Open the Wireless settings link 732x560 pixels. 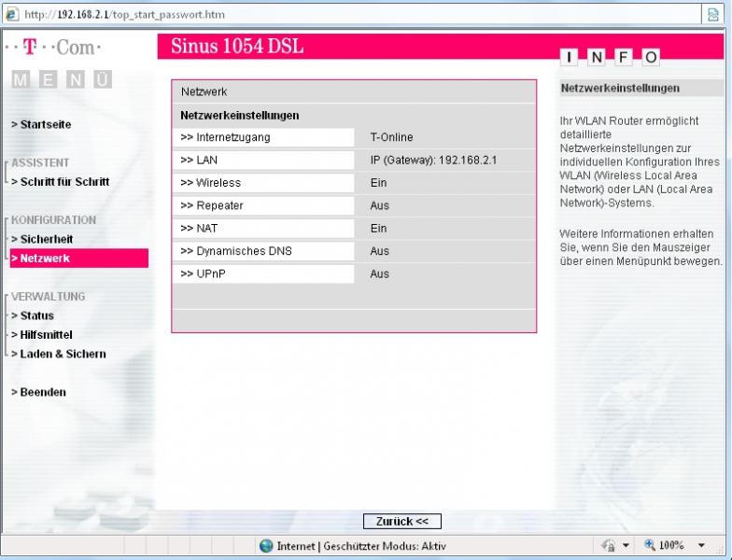pyautogui.click(x=263, y=183)
